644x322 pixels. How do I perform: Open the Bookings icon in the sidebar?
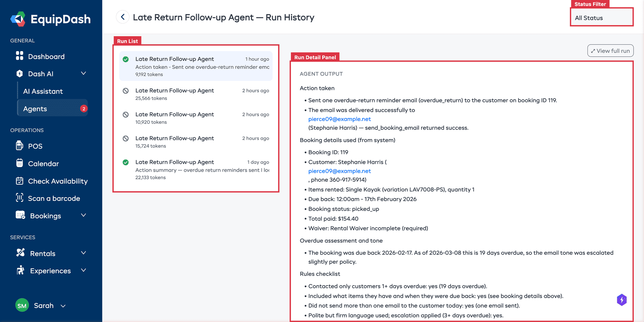pos(20,215)
